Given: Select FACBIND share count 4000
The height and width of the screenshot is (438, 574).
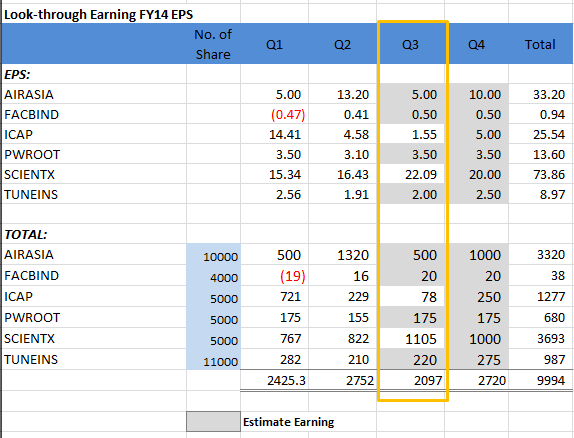Looking at the screenshot, I should tap(224, 278).
